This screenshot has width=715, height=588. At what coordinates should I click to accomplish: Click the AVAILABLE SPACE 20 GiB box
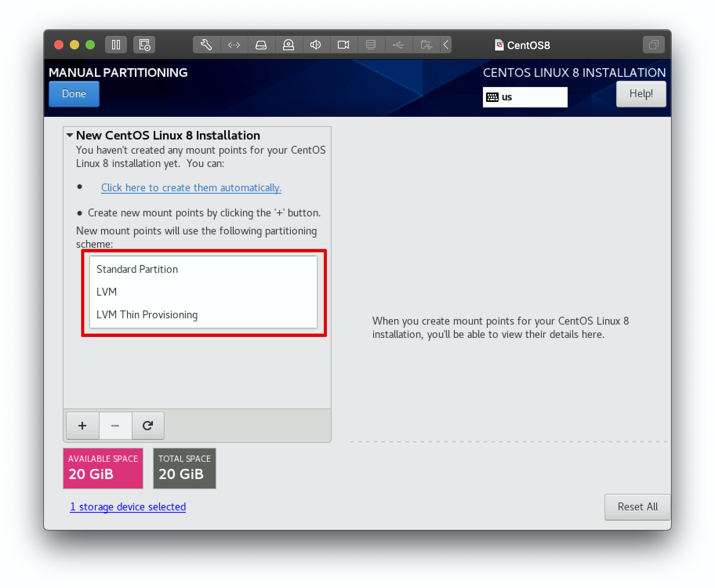point(103,468)
